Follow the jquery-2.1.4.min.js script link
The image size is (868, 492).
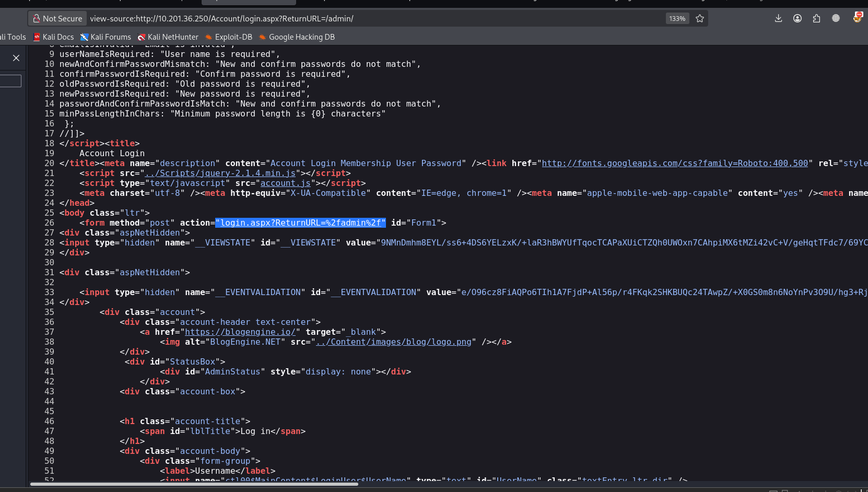pos(220,173)
